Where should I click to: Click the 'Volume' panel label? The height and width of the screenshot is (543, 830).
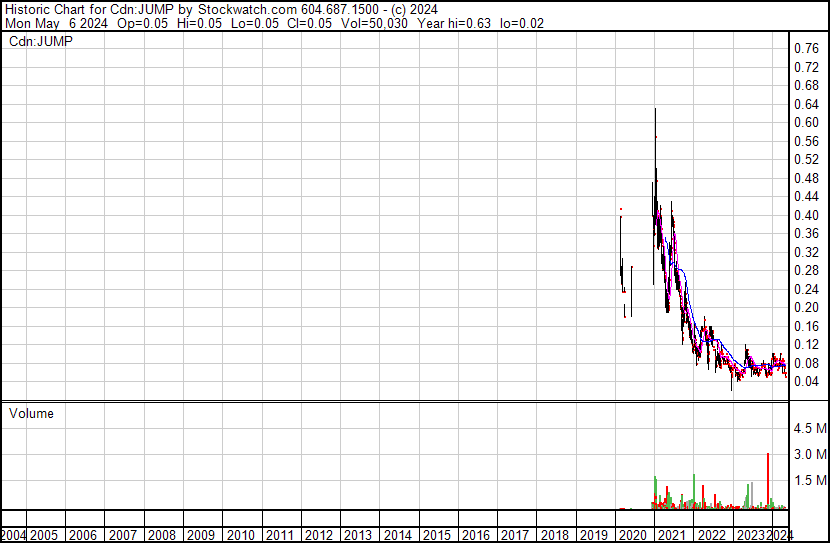click(x=31, y=413)
